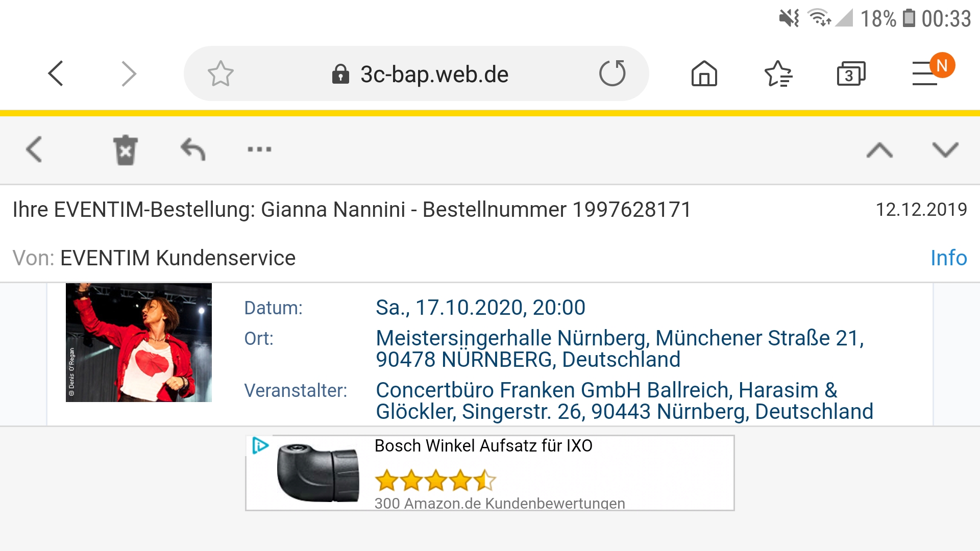The width and height of the screenshot is (980, 551).
Task: Go to previous email with up chevron
Action: (x=879, y=150)
